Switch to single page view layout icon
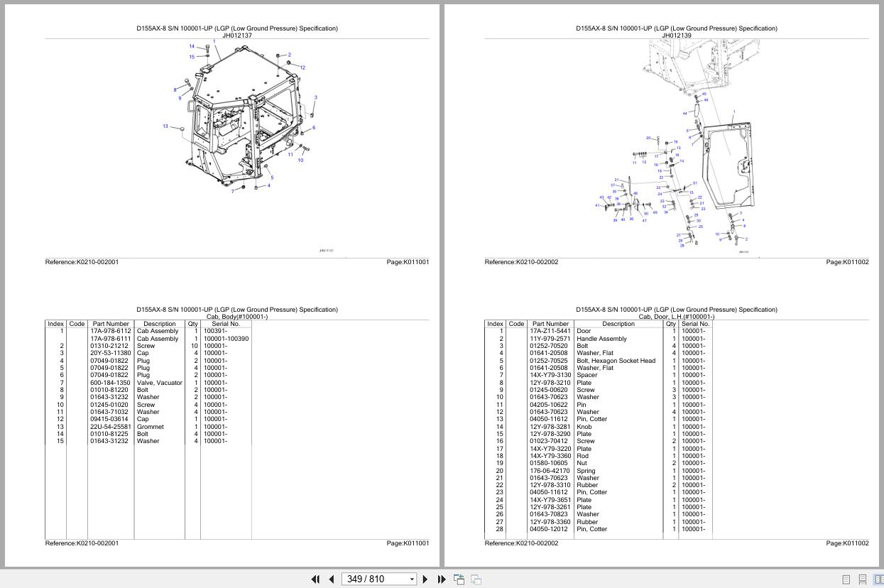Screen dimensions: 884x588 click(x=845, y=579)
